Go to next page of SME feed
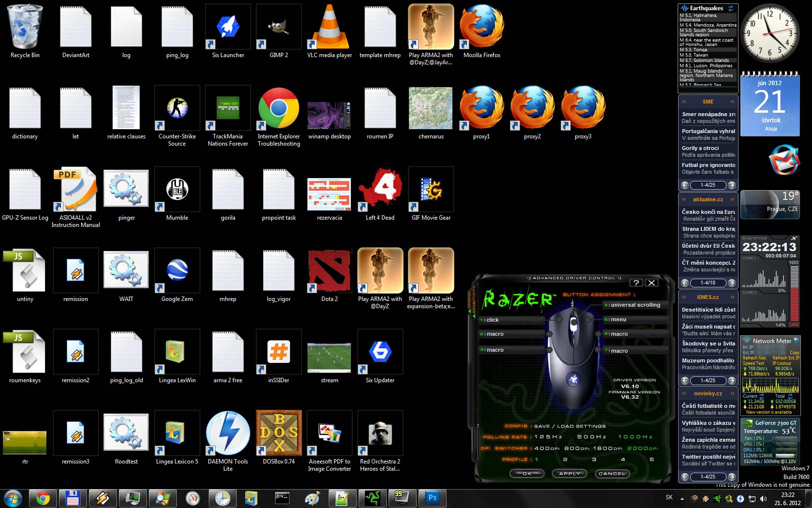Screen dimensions: 812x508 tap(732, 185)
